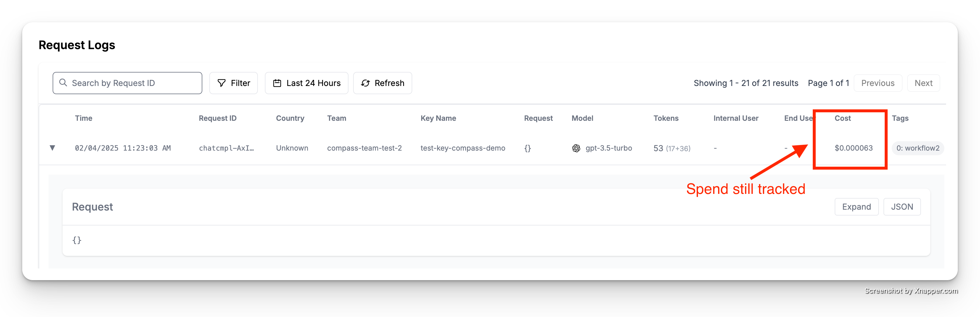Click the Cost column header

842,118
